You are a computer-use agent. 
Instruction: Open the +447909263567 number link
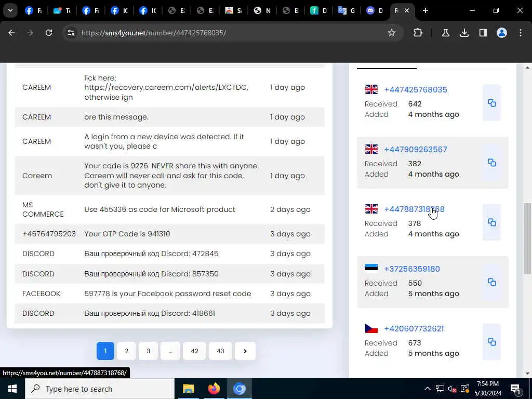[x=416, y=149]
